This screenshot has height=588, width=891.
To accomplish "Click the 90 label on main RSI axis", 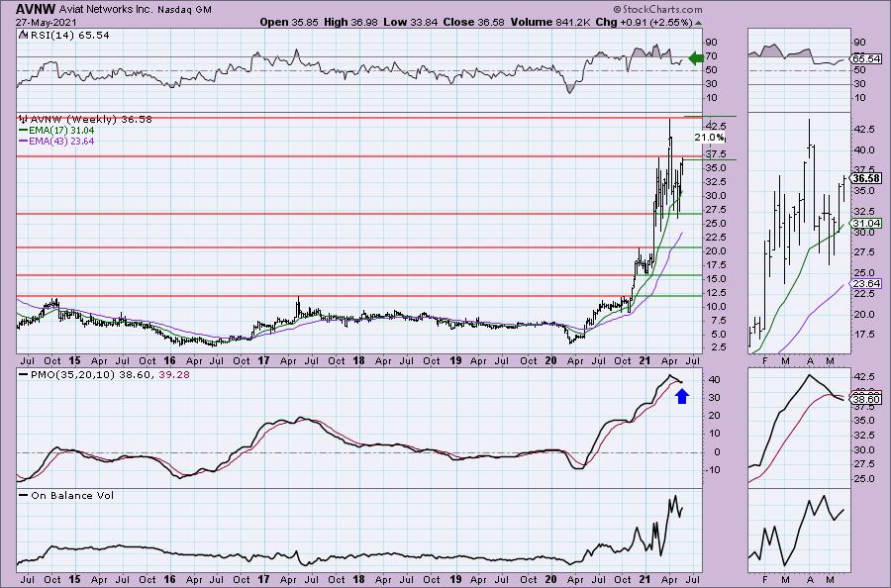I will [711, 42].
